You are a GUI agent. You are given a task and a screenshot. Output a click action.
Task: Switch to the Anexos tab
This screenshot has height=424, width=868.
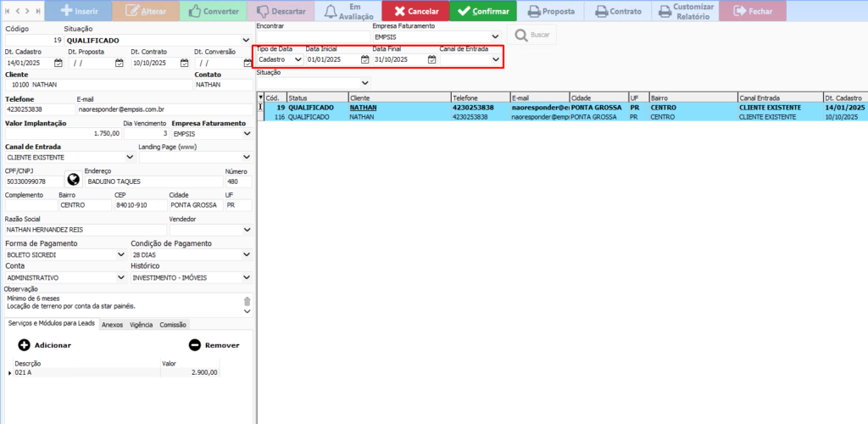coord(112,325)
